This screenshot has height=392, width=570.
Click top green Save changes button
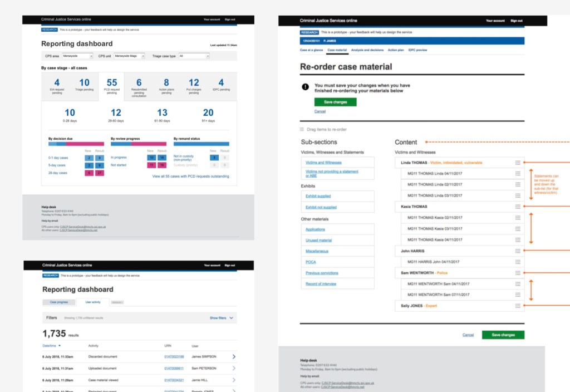(x=335, y=102)
